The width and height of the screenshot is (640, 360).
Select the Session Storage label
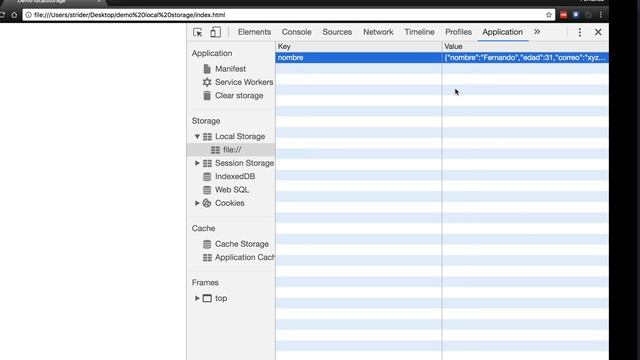point(244,163)
